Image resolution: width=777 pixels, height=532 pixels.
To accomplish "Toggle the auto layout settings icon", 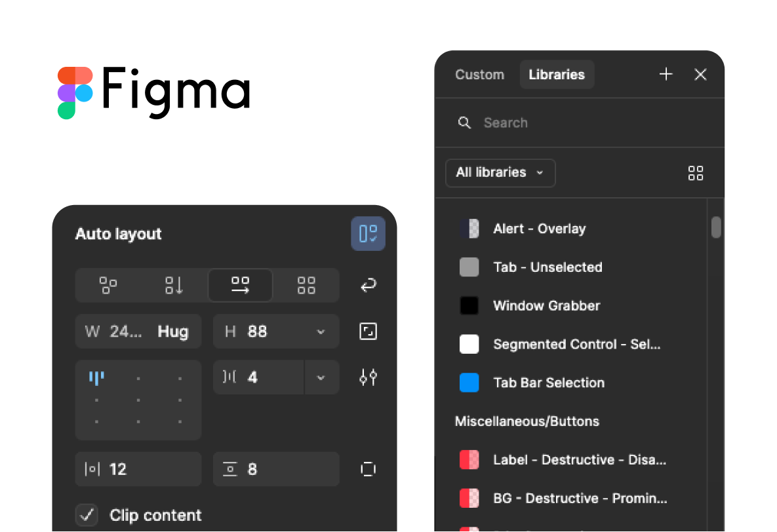I will pyautogui.click(x=368, y=233).
